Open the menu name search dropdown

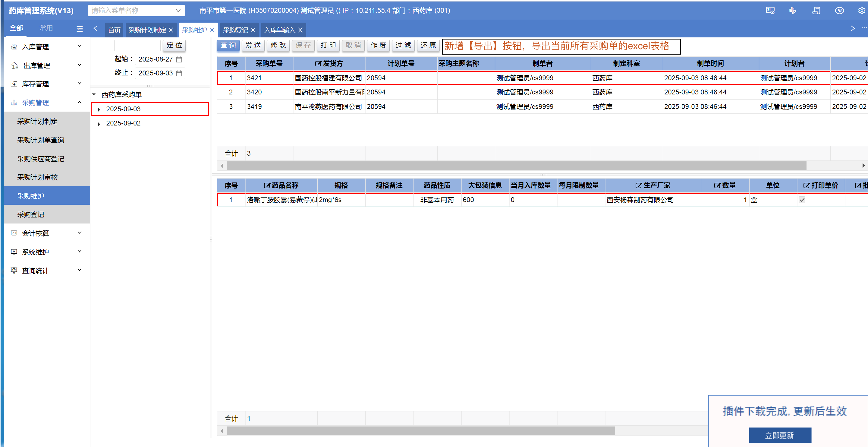pyautogui.click(x=178, y=11)
